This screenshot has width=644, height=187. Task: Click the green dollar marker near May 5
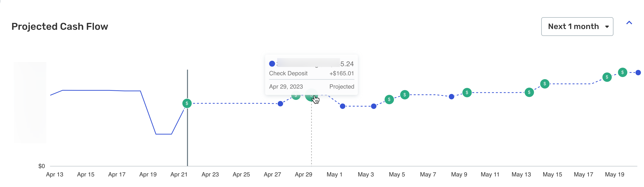pos(405,95)
